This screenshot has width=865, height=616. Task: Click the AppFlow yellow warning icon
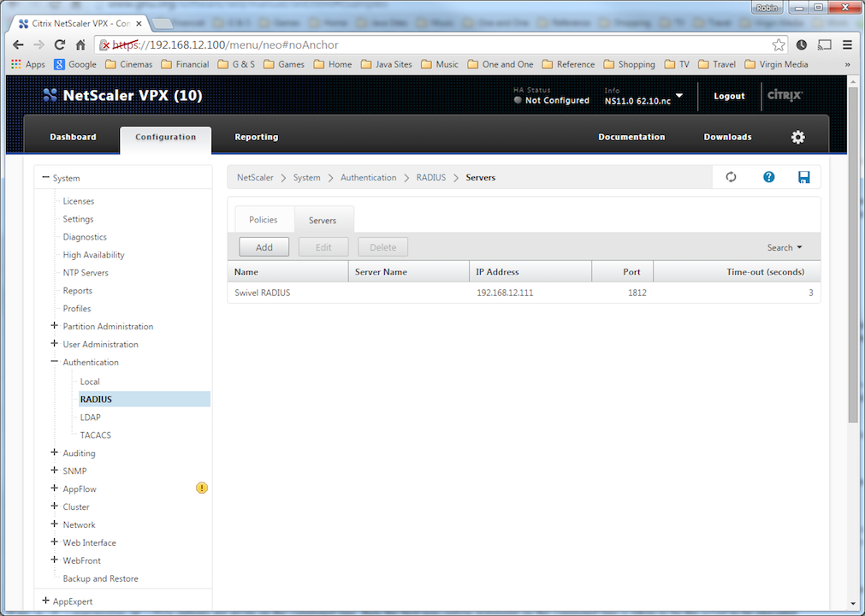tap(202, 489)
